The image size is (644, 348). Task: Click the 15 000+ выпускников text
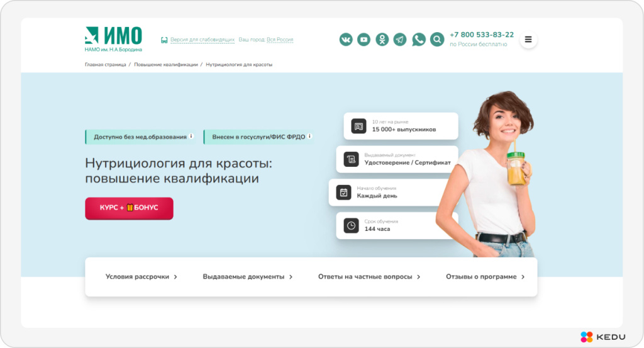(x=404, y=130)
